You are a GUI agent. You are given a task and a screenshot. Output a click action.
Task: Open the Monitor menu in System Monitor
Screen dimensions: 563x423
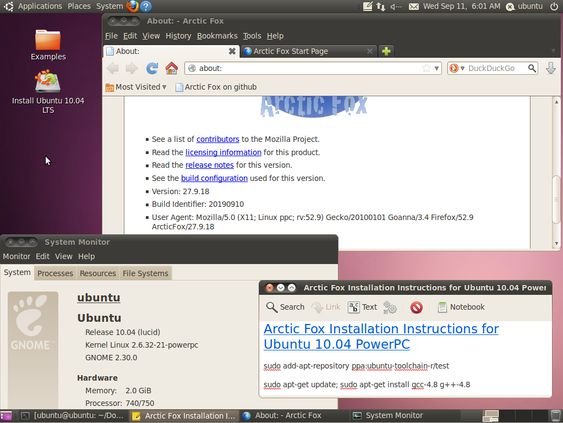click(x=16, y=256)
